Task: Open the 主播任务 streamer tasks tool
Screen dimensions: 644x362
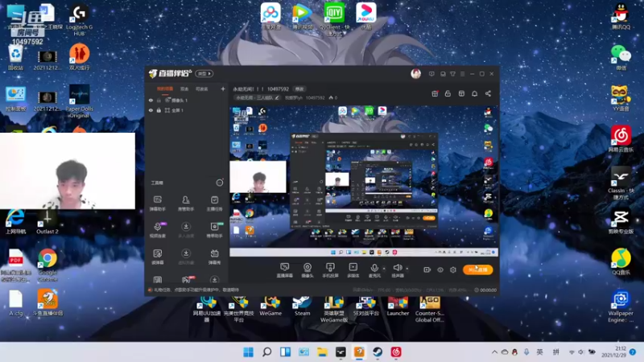Action: (214, 204)
